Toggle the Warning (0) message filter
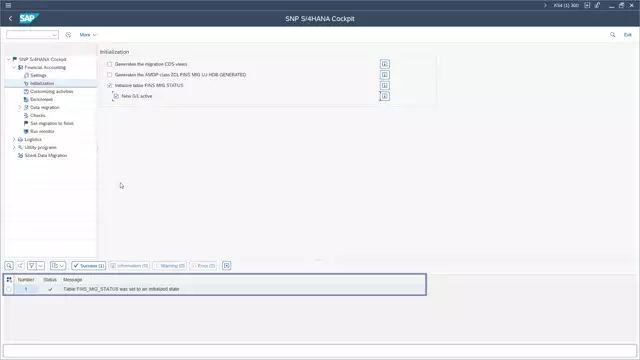The width and height of the screenshot is (640, 360). [x=169, y=266]
